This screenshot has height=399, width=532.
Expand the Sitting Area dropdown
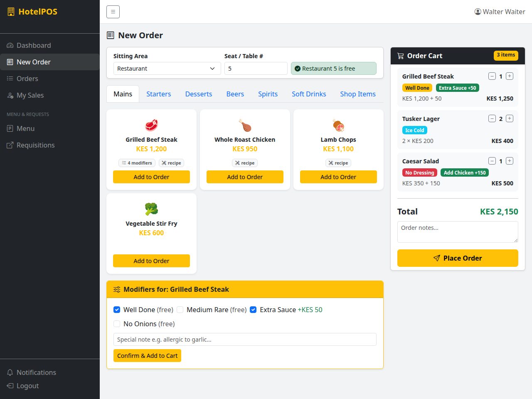pos(167,69)
